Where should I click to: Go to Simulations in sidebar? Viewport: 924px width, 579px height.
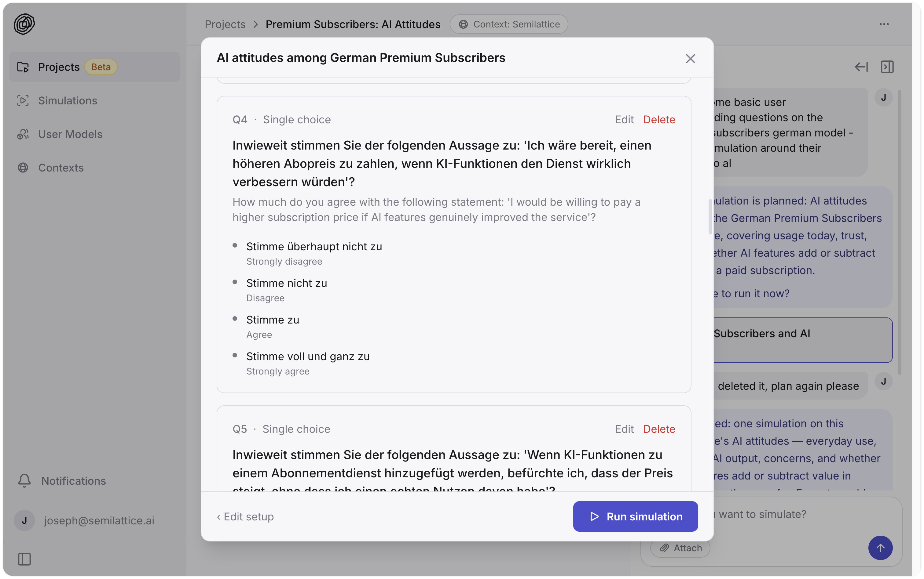click(x=94, y=101)
